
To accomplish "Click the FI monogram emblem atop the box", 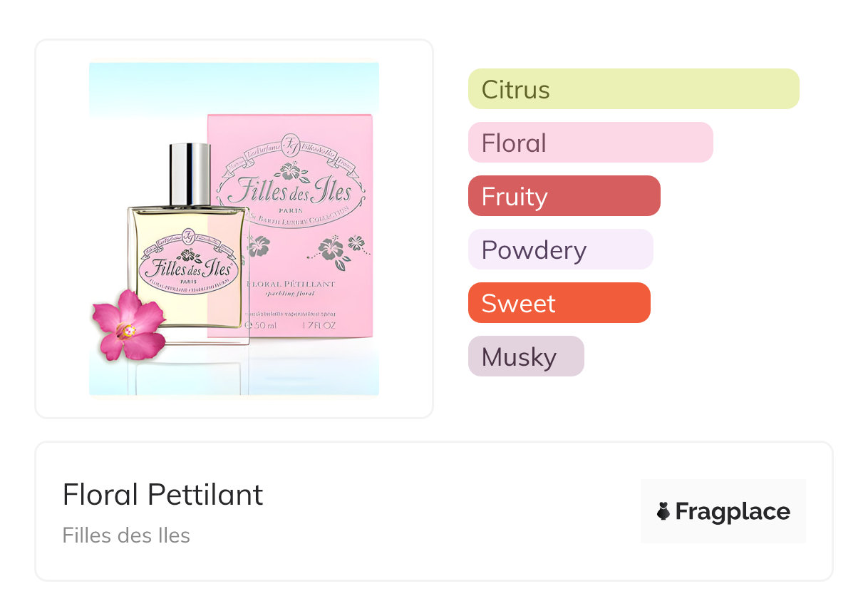I will tap(290, 141).
